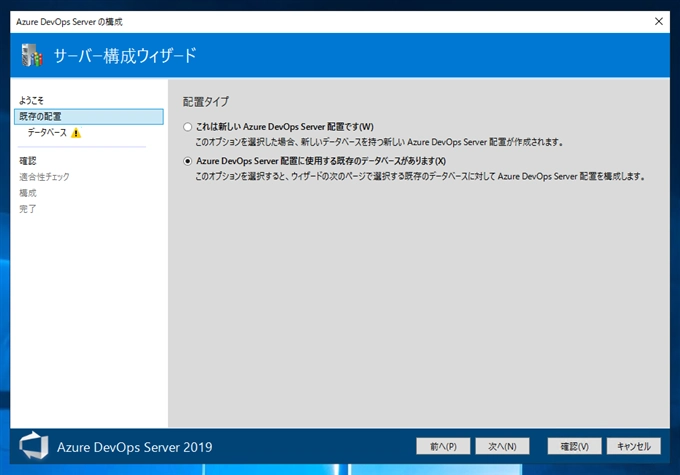680x475 pixels.
Task: Click the Azure DevOps logo in the footer
Action: click(x=34, y=446)
